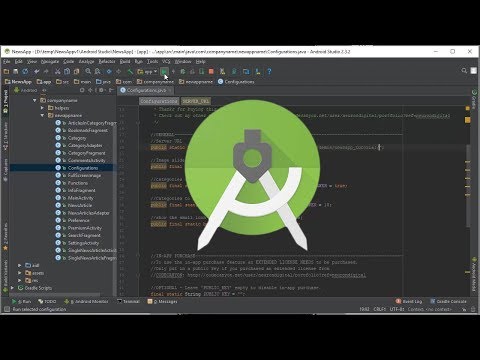Open the app run configuration dropdown
The image size is (480, 360).
(147, 71)
